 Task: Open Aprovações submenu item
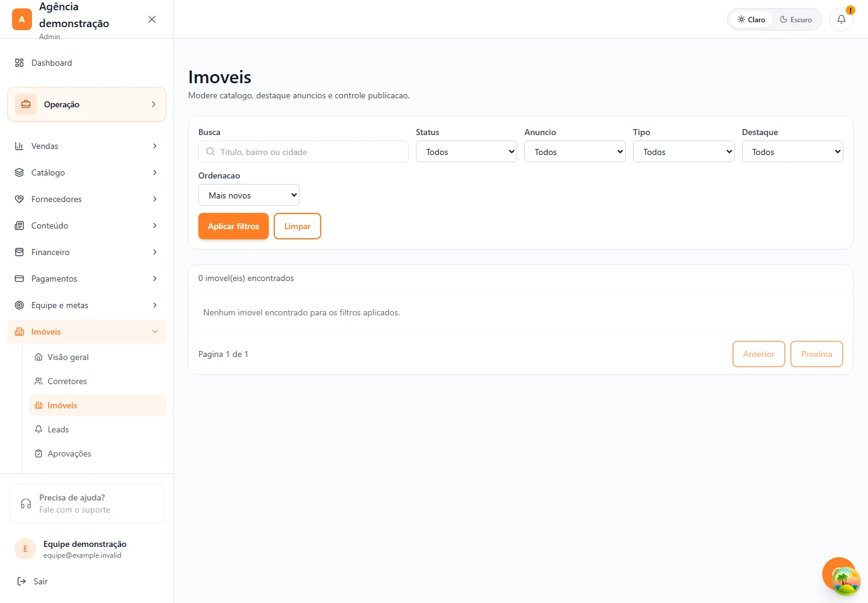click(98, 453)
